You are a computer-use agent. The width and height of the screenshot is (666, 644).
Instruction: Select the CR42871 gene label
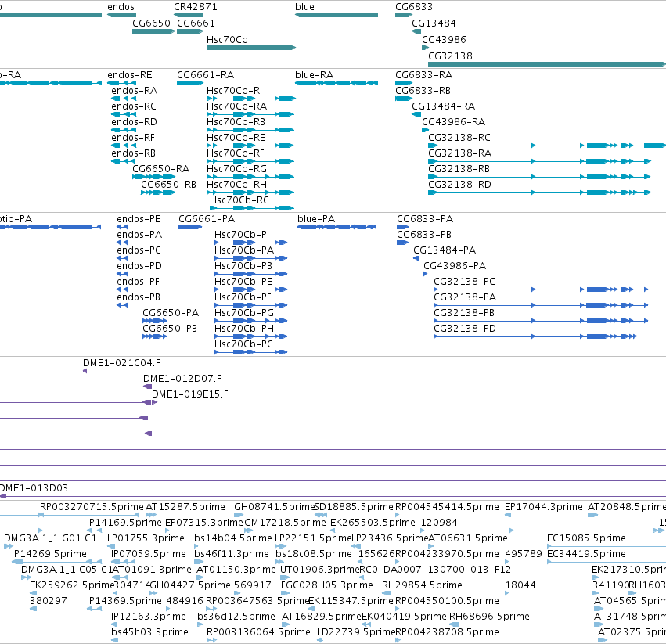coord(196,7)
